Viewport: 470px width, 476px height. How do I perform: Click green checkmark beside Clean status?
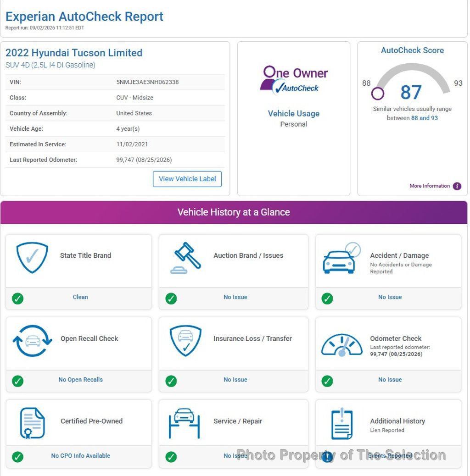tap(17, 299)
